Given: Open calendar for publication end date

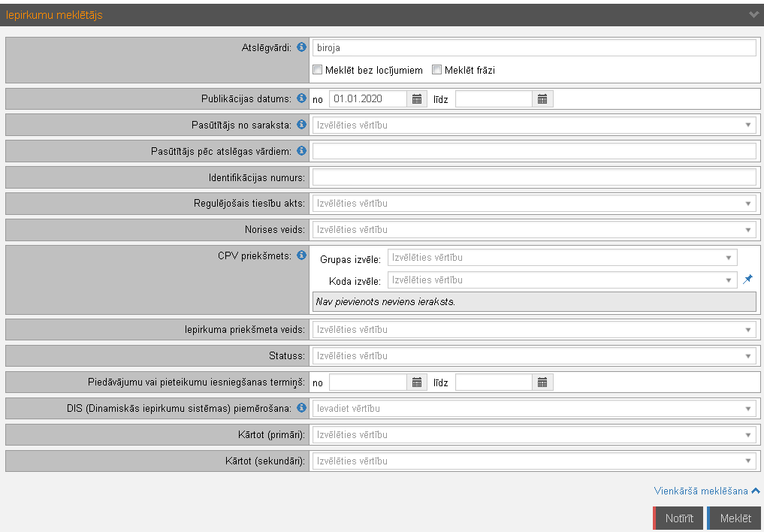Looking at the screenshot, I should click(x=542, y=98).
